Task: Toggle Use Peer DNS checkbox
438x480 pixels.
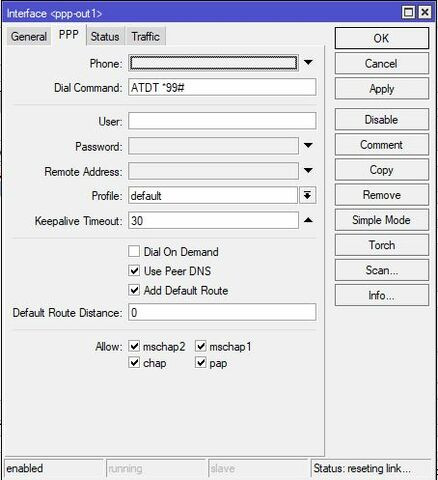Action: (x=134, y=271)
